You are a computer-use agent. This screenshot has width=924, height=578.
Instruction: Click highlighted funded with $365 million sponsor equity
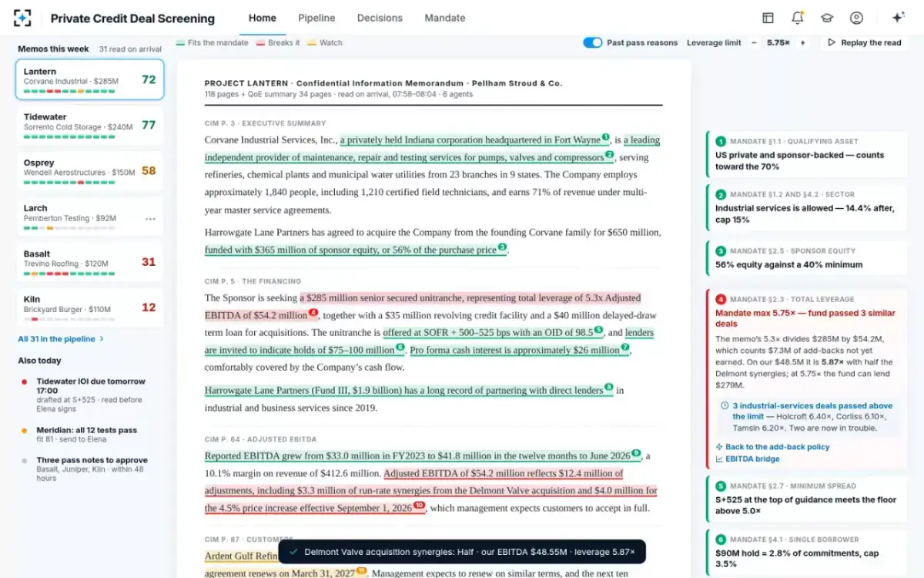point(350,250)
